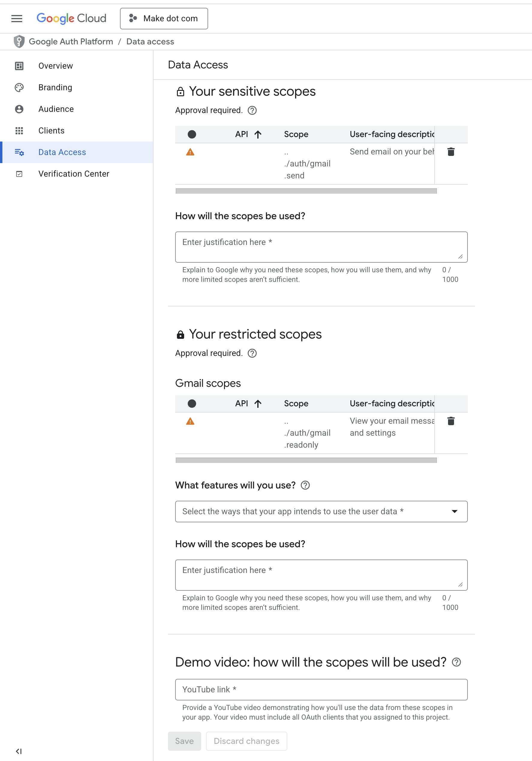Click the sensitive scopes horizontal scrollbar
This screenshot has width=532, height=761.
[306, 191]
